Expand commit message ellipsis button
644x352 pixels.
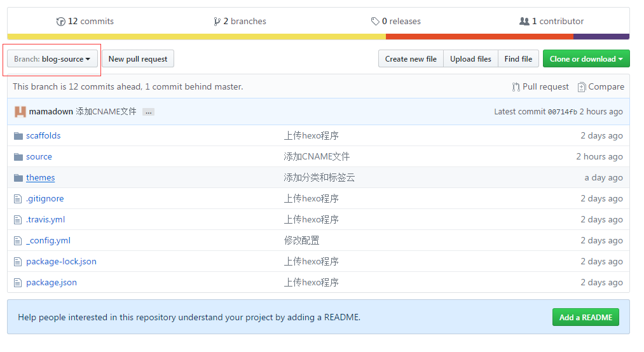[x=148, y=112]
